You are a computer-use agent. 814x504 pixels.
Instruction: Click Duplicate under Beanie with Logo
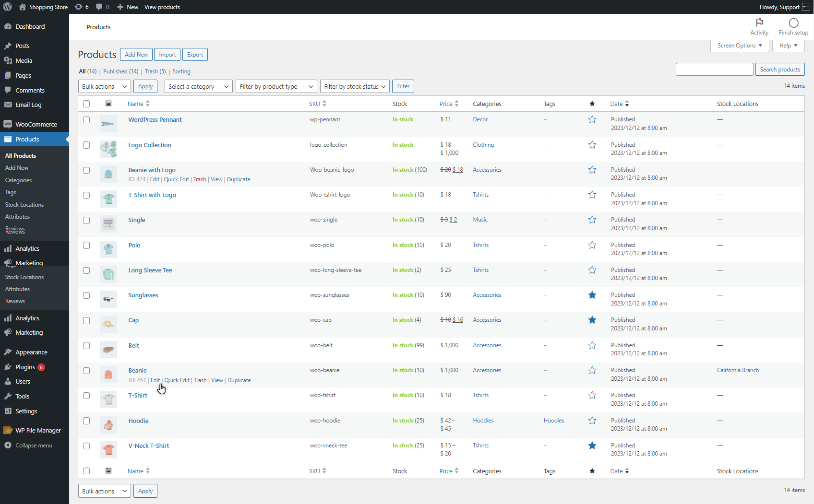239,179
